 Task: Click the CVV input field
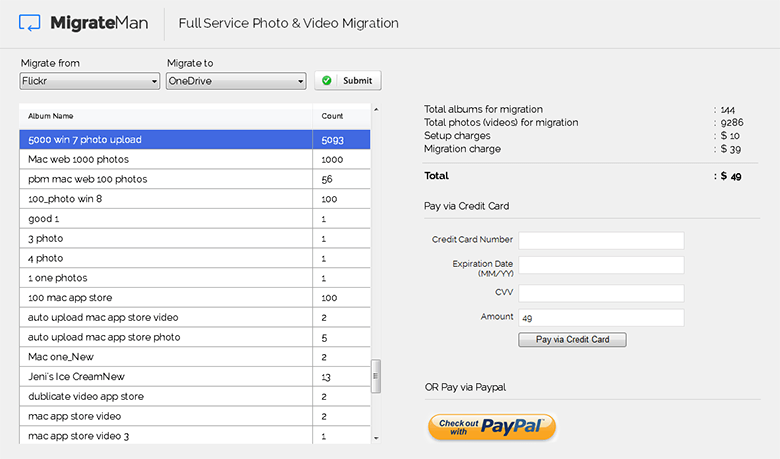click(x=601, y=293)
